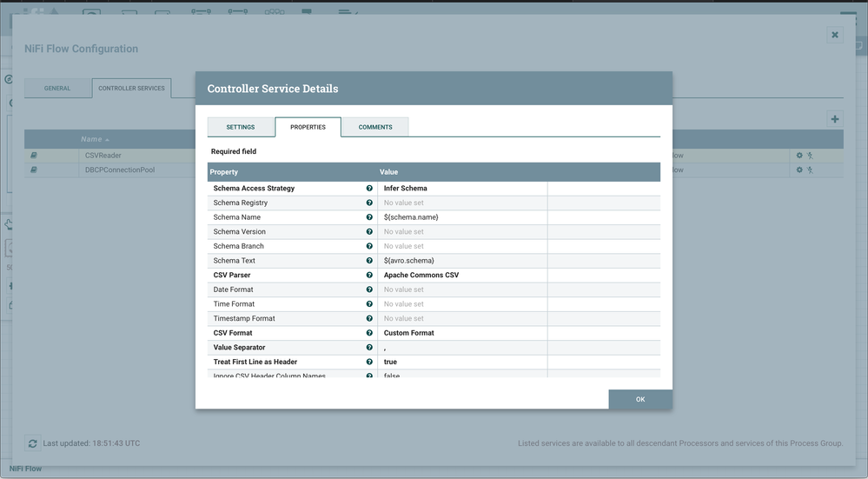Click the enable bolt icon for DBCPConnectionPool

click(x=810, y=170)
